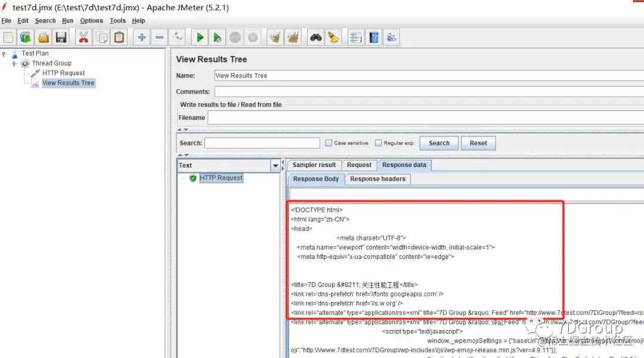Toggle the collapse arrows above Search row
This screenshot has width=644, height=358.
183,129
